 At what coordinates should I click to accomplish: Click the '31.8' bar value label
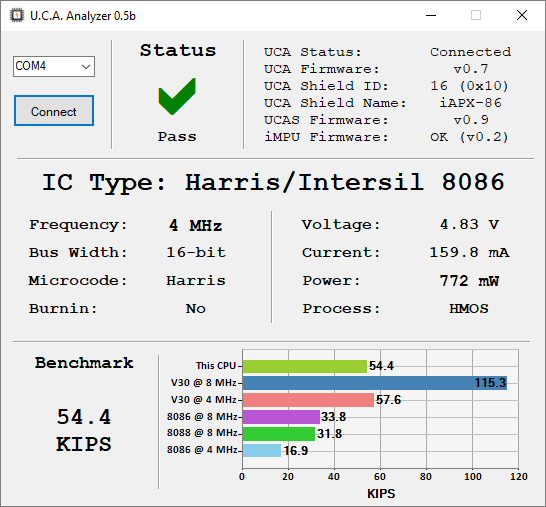[329, 434]
